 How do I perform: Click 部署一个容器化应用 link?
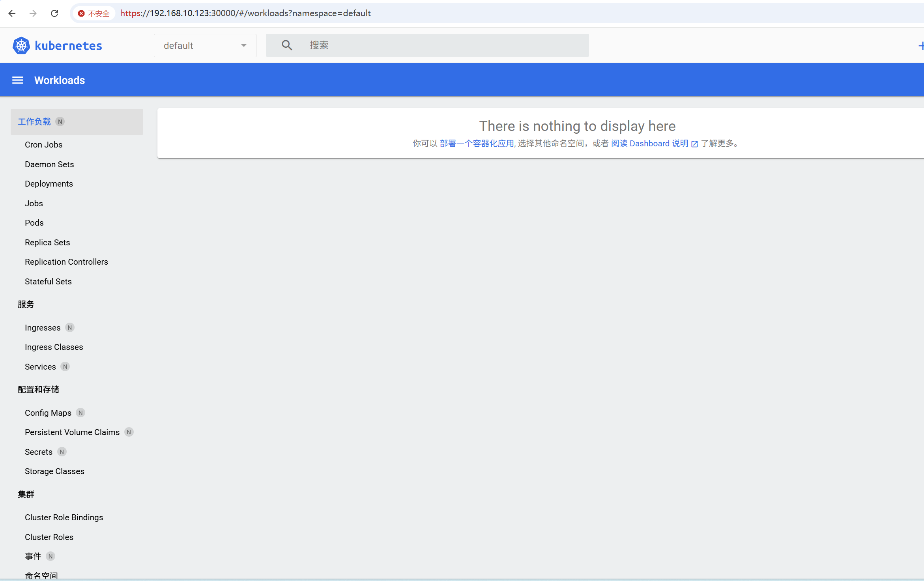coord(477,144)
